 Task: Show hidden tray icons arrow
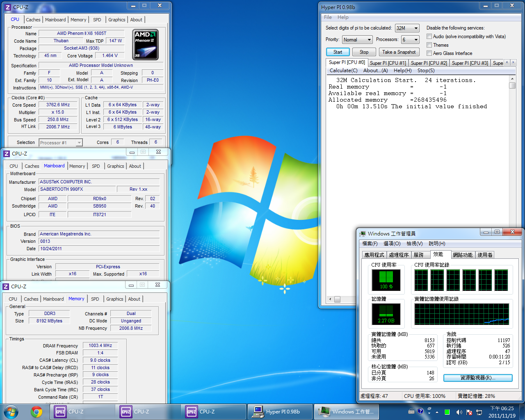pyautogui.click(x=437, y=412)
